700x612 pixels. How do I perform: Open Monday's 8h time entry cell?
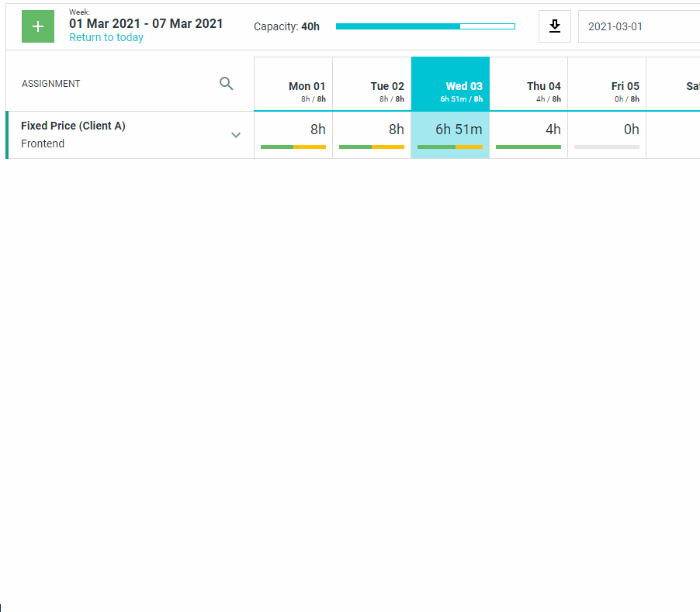pyautogui.click(x=293, y=135)
